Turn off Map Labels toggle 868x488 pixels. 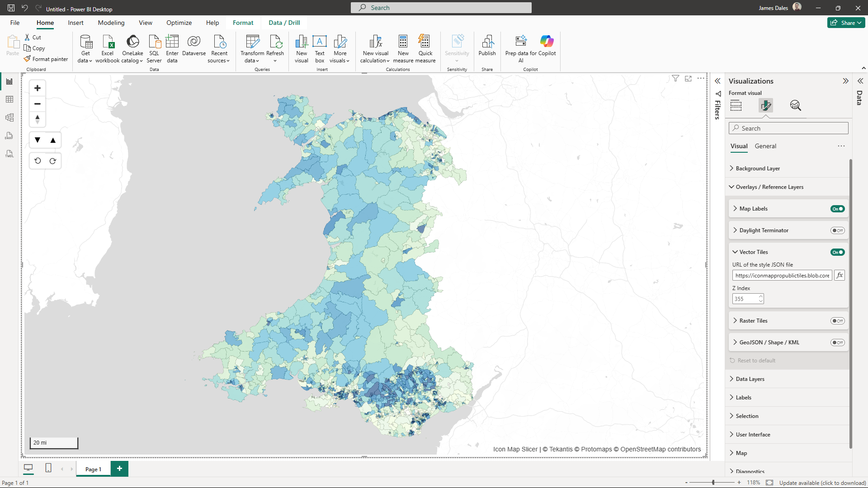coord(837,209)
